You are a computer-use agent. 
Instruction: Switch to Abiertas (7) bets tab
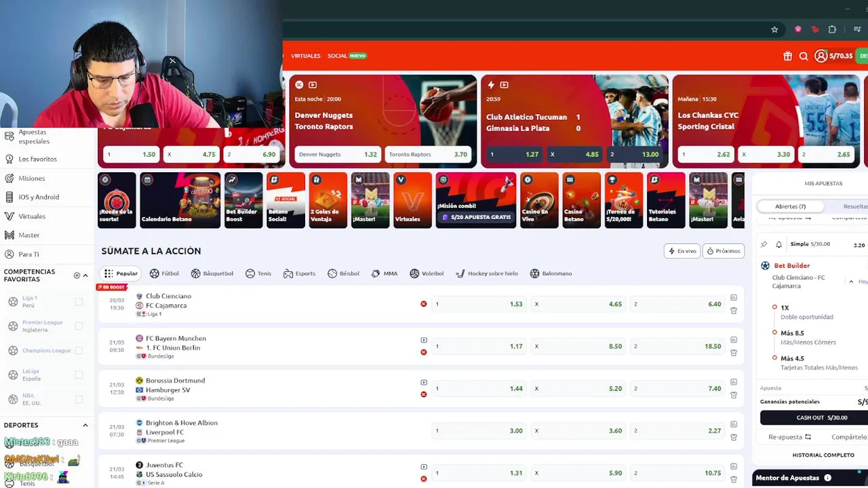pyautogui.click(x=791, y=207)
